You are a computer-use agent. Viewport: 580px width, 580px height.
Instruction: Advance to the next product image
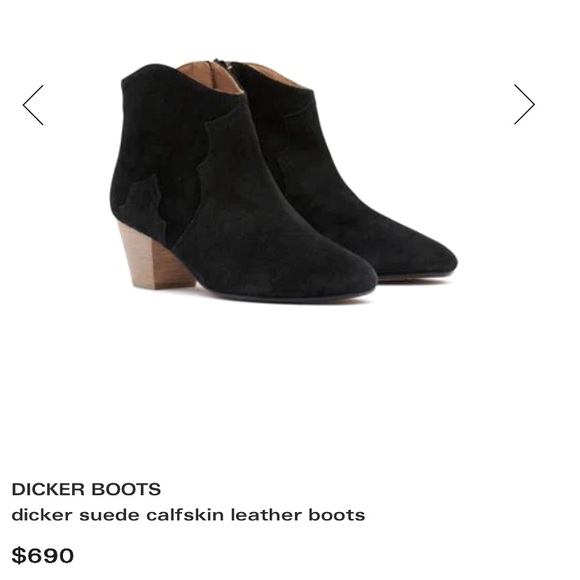(524, 104)
